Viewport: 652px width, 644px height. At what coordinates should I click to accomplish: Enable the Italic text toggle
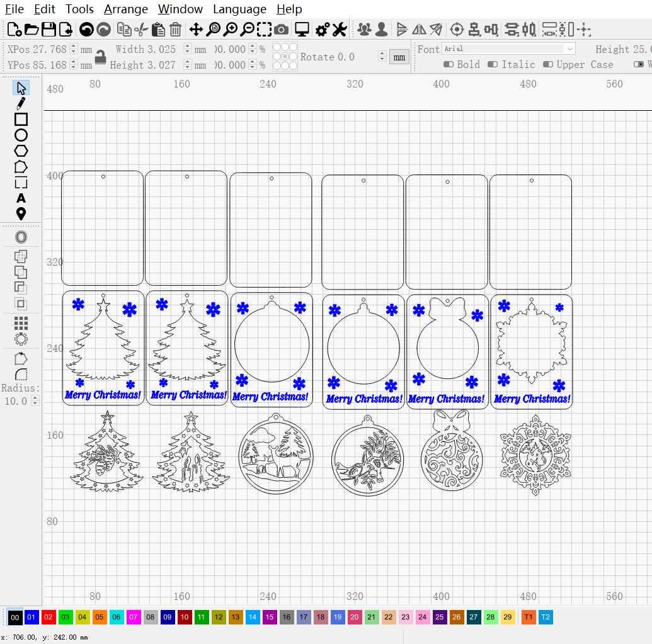(493, 64)
